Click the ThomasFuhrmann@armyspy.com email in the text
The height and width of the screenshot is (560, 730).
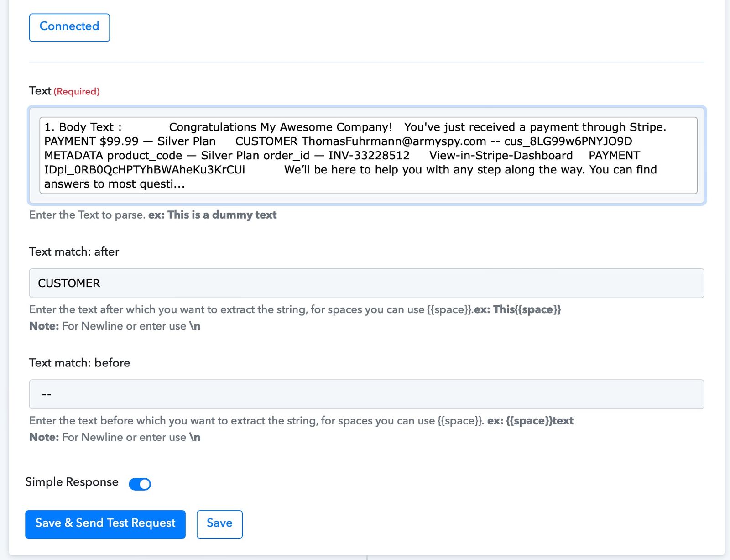pos(393,141)
